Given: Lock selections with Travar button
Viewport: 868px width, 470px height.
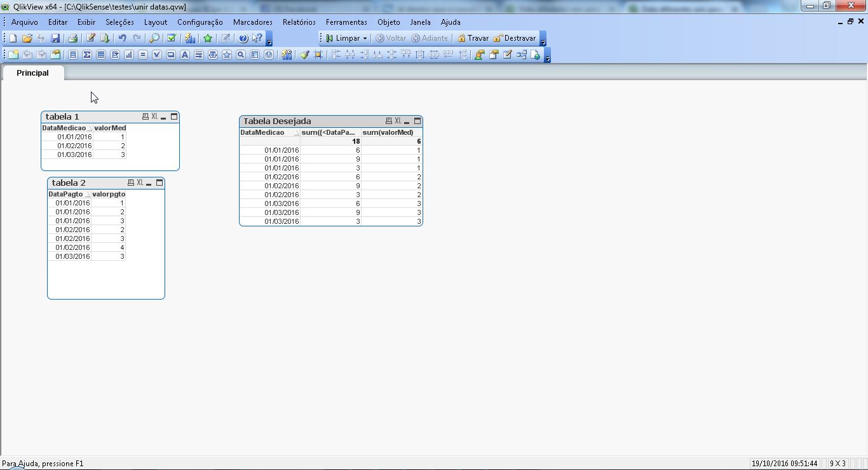Looking at the screenshot, I should pos(473,38).
